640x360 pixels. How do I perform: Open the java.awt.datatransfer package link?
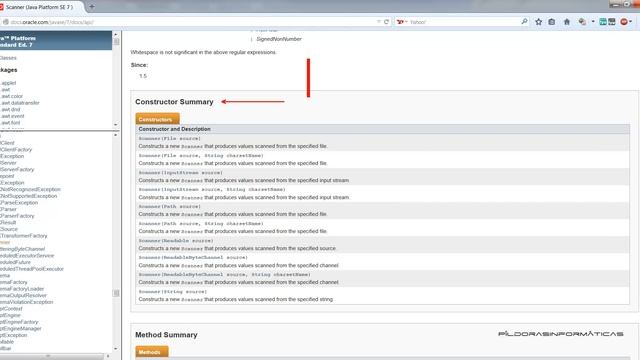tap(20, 103)
